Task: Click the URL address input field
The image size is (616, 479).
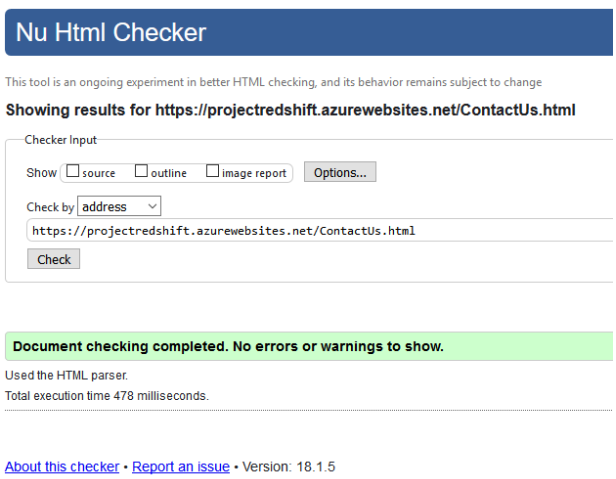Action: tap(320, 231)
